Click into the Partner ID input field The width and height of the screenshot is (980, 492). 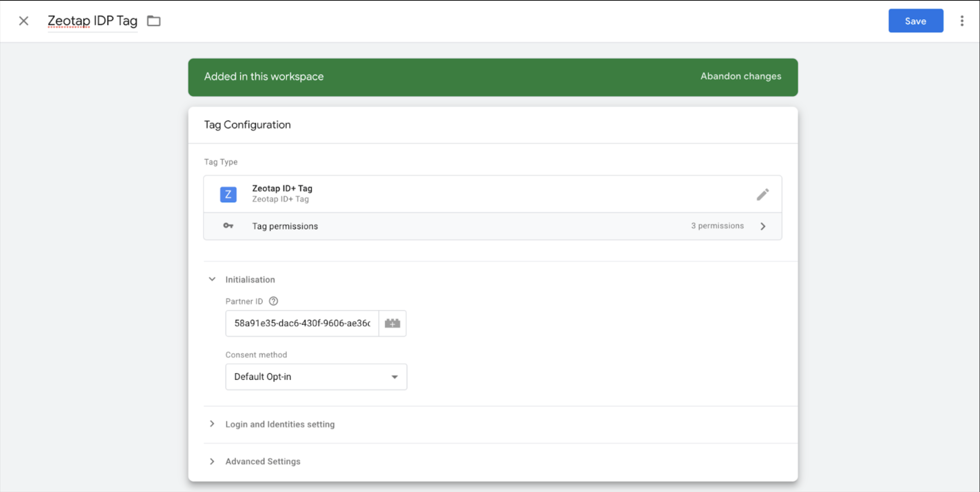[x=302, y=323]
